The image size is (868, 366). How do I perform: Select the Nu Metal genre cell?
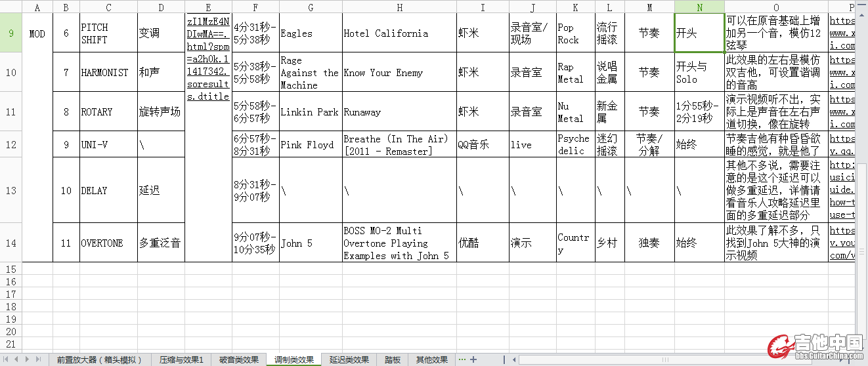[x=576, y=112]
